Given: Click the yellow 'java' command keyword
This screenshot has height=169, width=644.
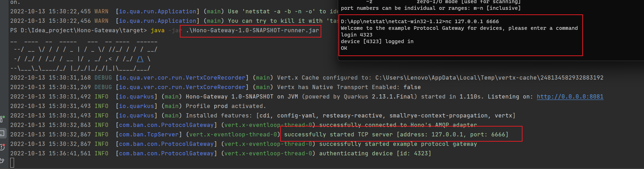Looking at the screenshot, I should tap(158, 31).
